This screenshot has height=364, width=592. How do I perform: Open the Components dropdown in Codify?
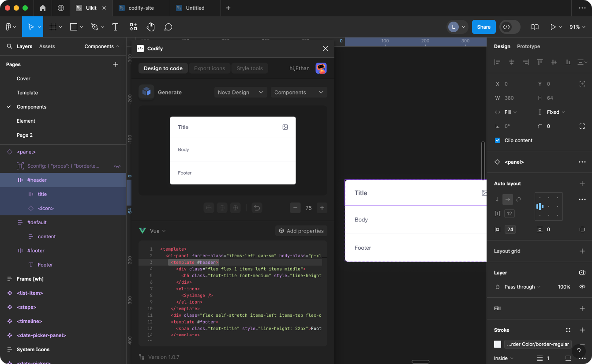299,92
